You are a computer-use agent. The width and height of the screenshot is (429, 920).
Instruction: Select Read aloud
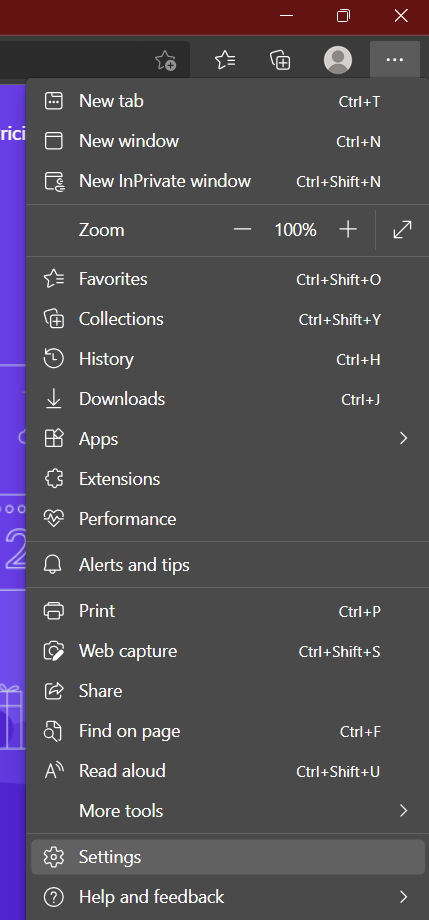(228, 771)
